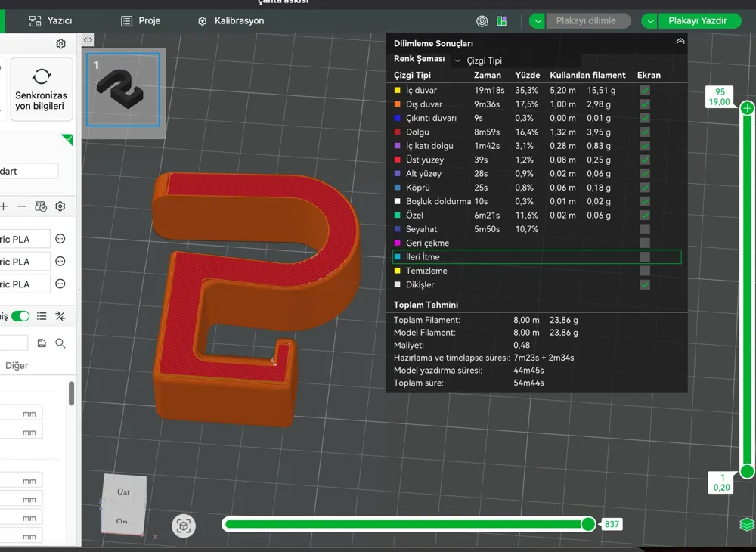Click the perspective view cube icon button

[184, 526]
